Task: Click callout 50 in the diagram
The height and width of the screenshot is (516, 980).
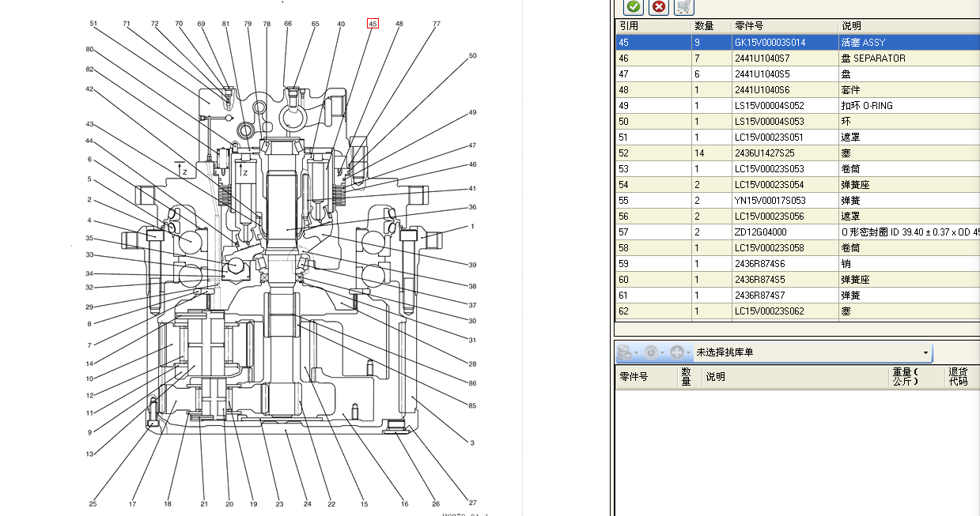Action: (x=473, y=56)
